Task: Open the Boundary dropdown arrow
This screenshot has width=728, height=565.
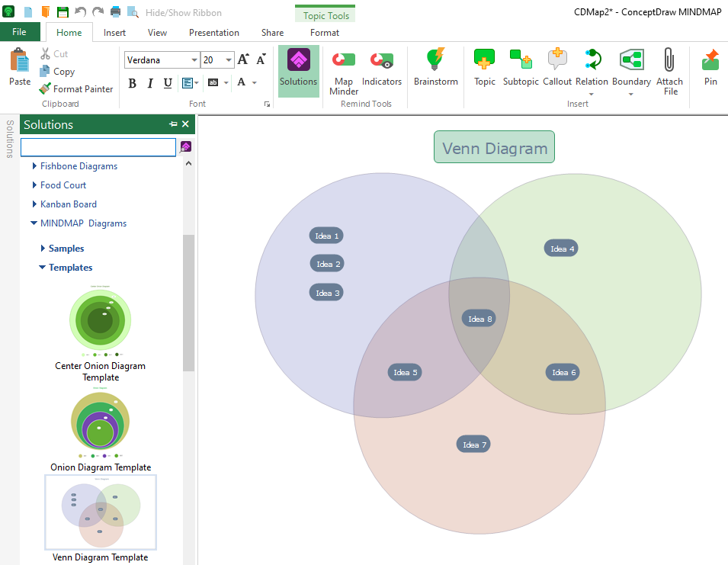Action: tap(631, 95)
